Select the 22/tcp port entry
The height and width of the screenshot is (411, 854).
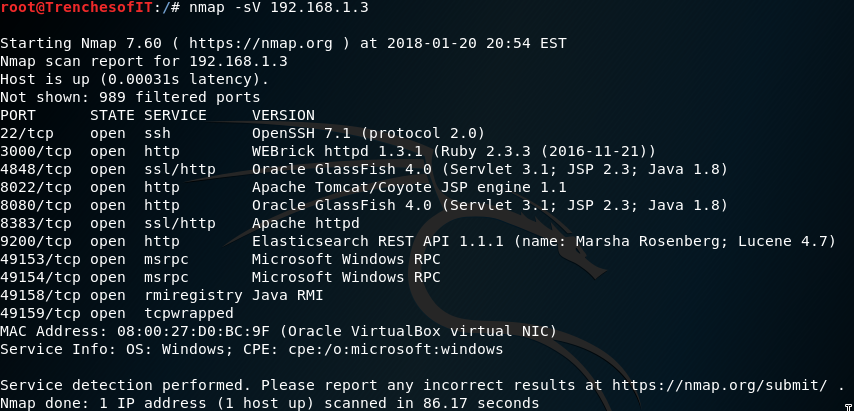27,133
